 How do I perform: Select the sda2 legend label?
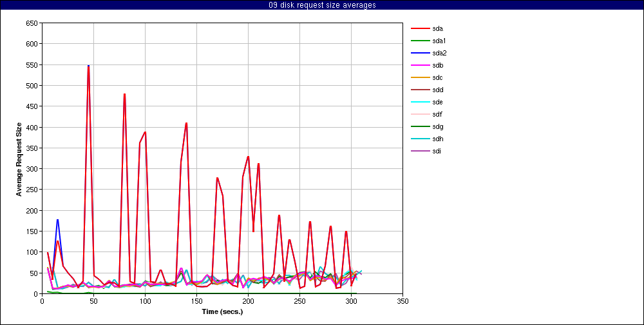(x=439, y=53)
